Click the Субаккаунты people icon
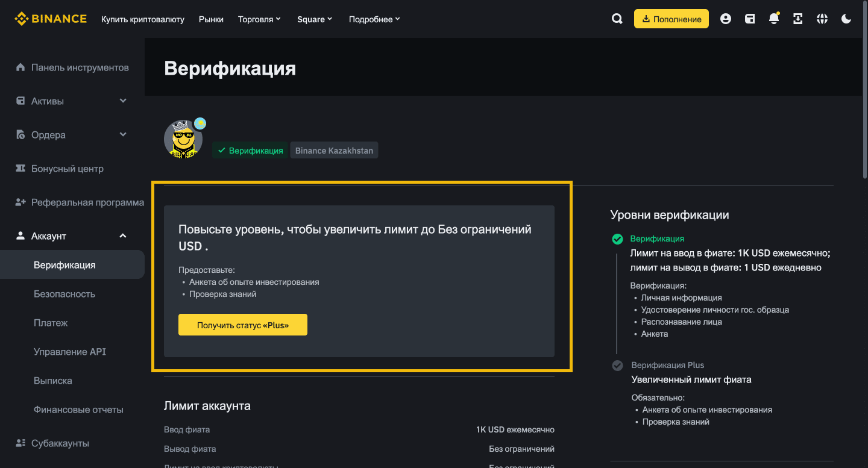Screen dimensions: 868x468 (20, 443)
